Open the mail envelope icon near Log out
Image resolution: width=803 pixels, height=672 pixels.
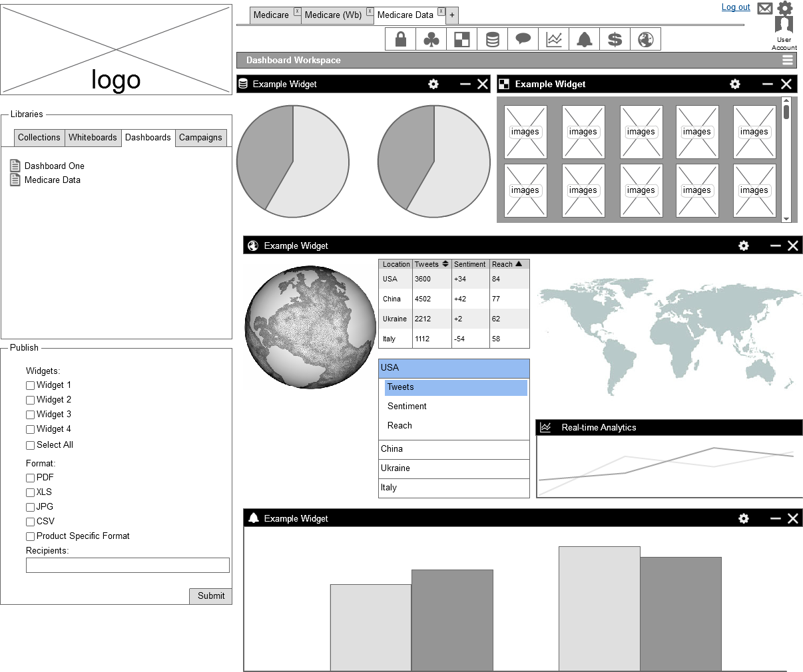coord(764,9)
